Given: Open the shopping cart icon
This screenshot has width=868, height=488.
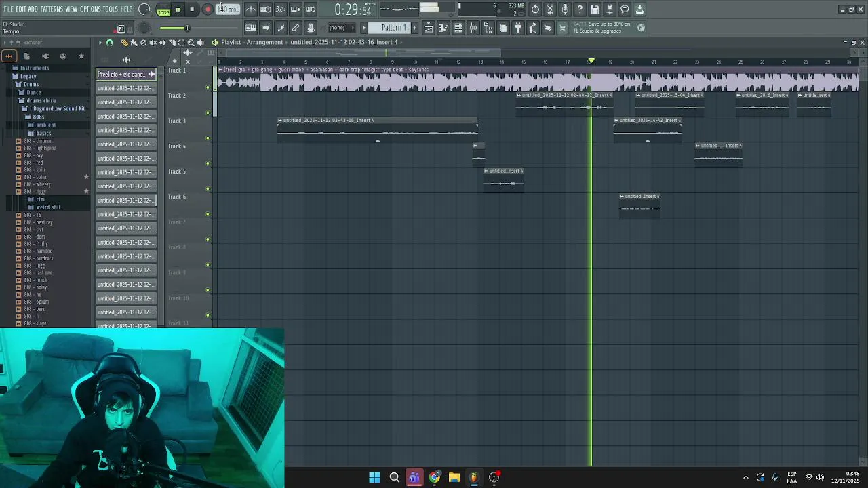Looking at the screenshot, I should pyautogui.click(x=562, y=28).
